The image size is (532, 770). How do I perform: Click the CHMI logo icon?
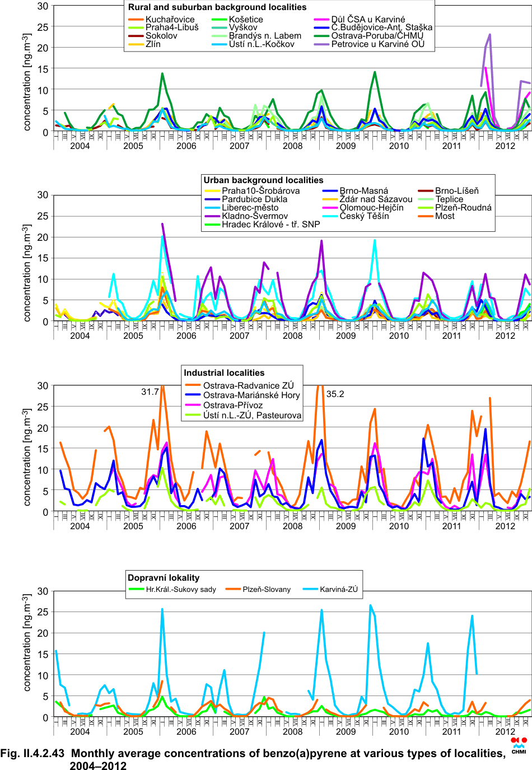[519, 745]
